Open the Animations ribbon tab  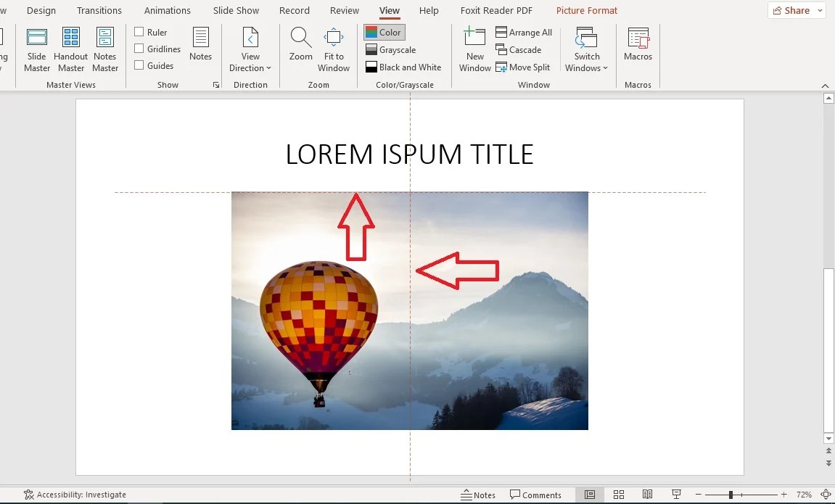coord(166,10)
